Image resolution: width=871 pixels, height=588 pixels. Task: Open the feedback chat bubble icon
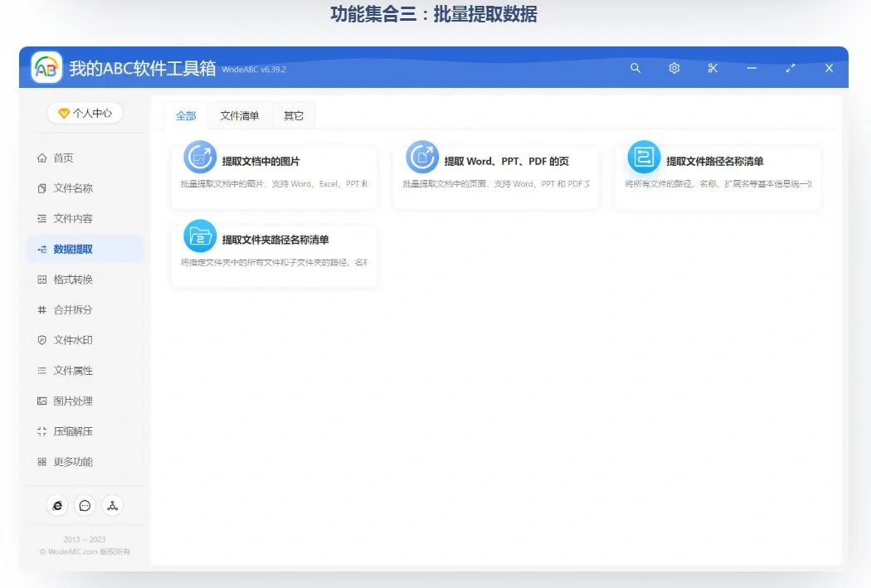pos(85,505)
